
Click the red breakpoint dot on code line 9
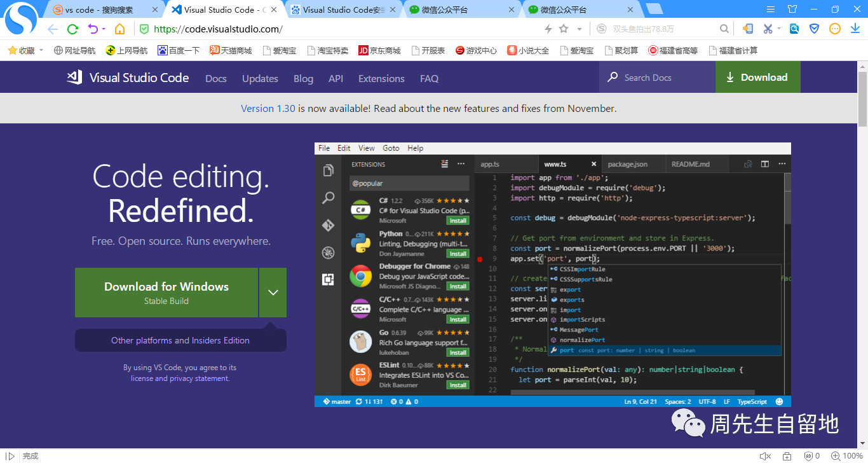click(x=480, y=259)
